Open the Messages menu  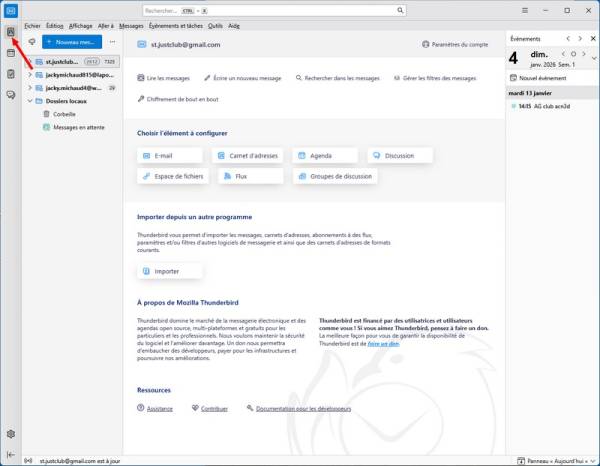[131, 24]
